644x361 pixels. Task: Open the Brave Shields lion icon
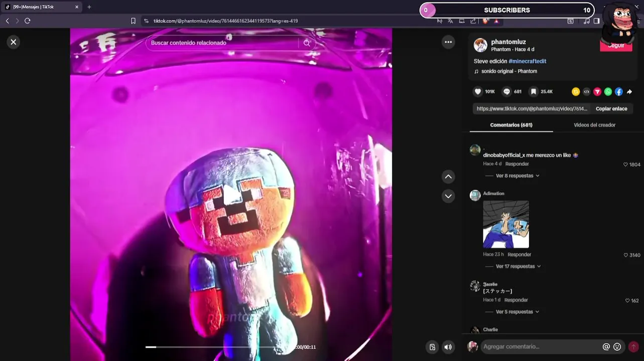(485, 21)
